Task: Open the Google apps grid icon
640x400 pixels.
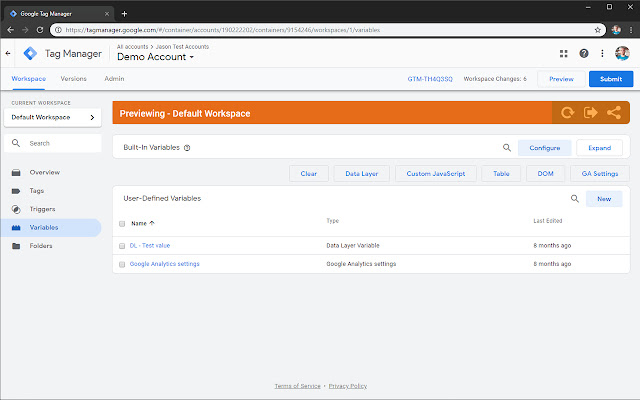Action: point(564,53)
